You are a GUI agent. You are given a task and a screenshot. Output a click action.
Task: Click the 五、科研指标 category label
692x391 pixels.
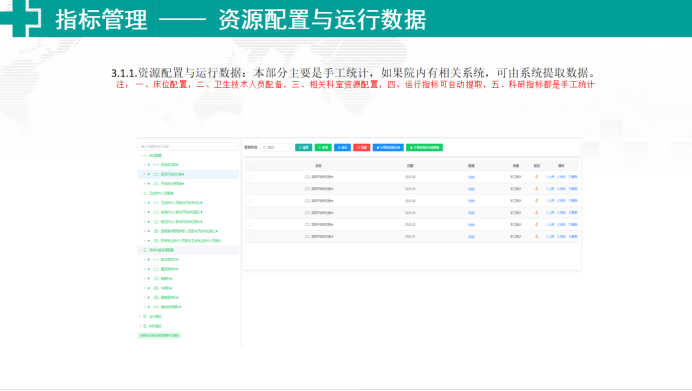click(x=153, y=326)
